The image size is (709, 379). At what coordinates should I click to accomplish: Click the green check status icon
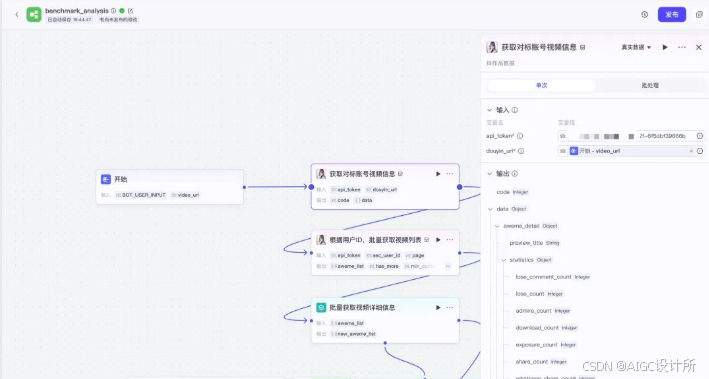(x=122, y=10)
